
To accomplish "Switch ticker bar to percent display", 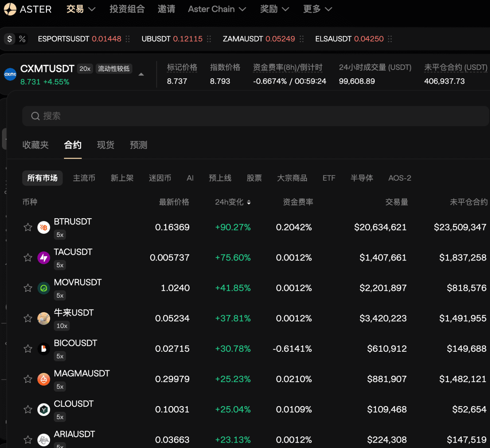I will coord(22,39).
